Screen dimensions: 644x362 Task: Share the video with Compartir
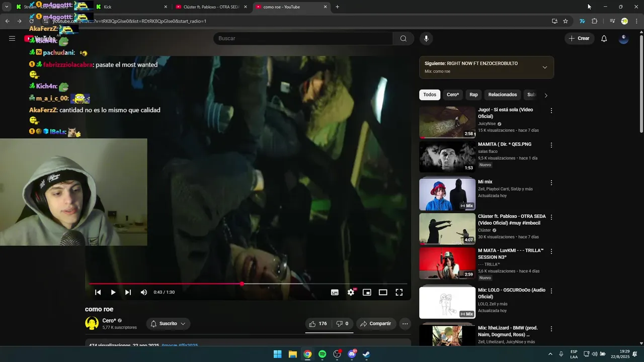[375, 324]
